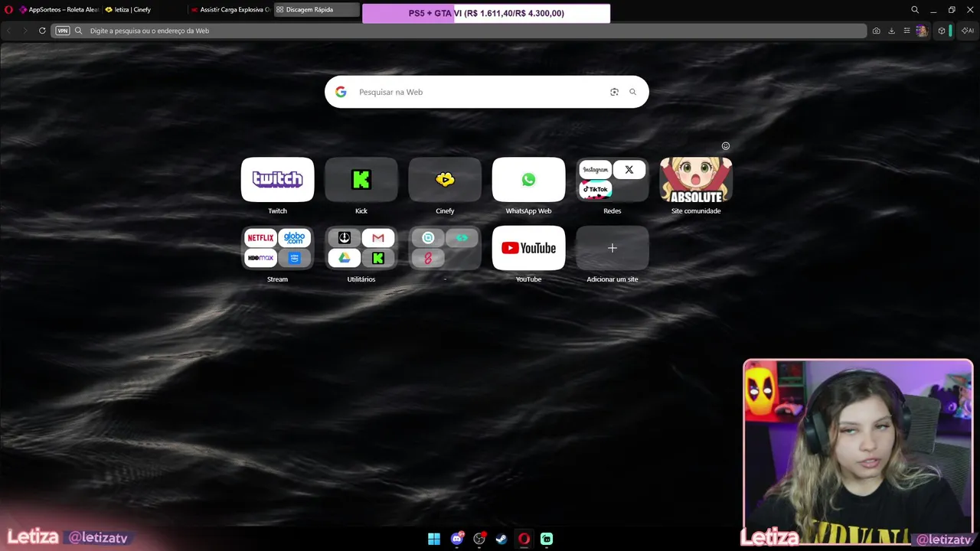Open the YouTube speed dial tile
Screen dimensions: 980x551
pyautogui.click(x=528, y=248)
